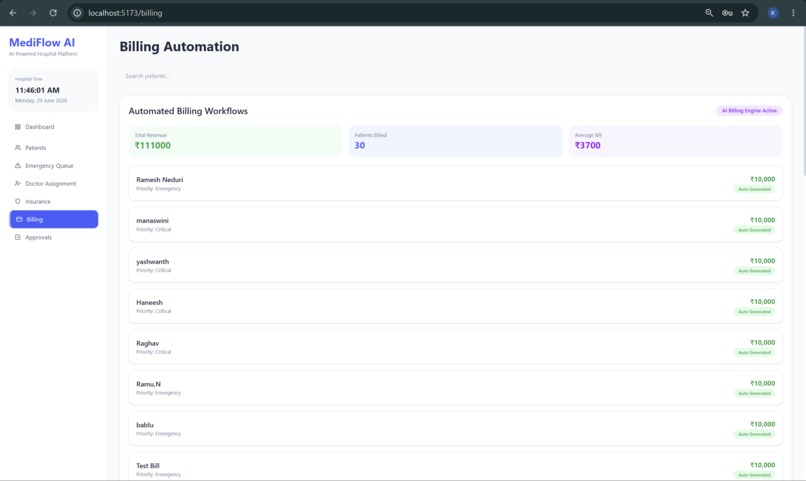Open Haneesh billing row
The image size is (806, 481).
[455, 306]
